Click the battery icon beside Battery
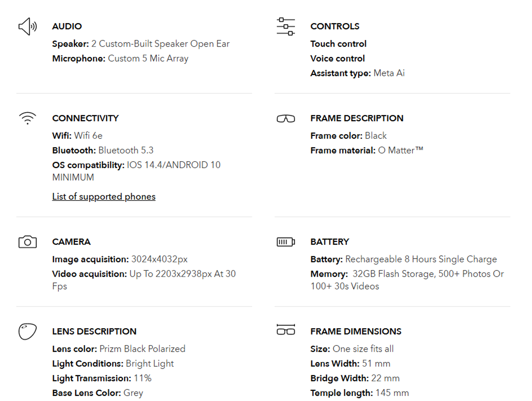 (286, 242)
